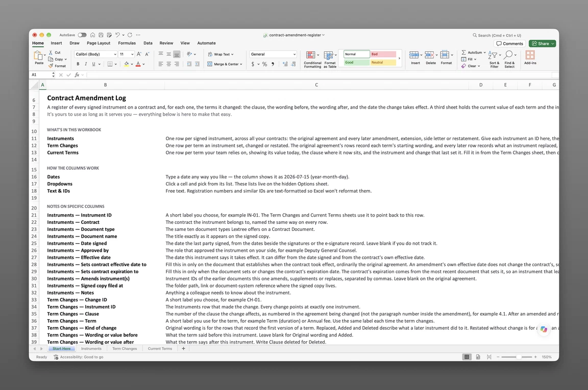Toggle Bold formatting
588x390 pixels.
click(x=78, y=64)
